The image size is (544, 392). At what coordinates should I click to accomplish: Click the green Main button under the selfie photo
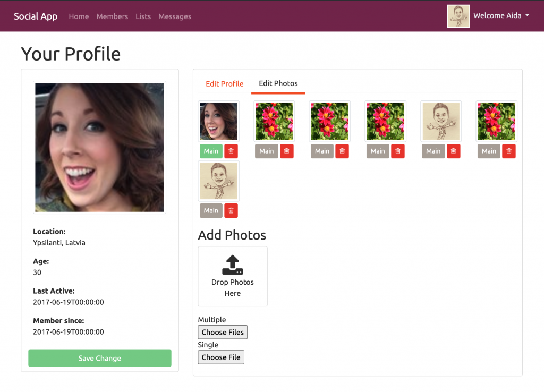pos(211,151)
